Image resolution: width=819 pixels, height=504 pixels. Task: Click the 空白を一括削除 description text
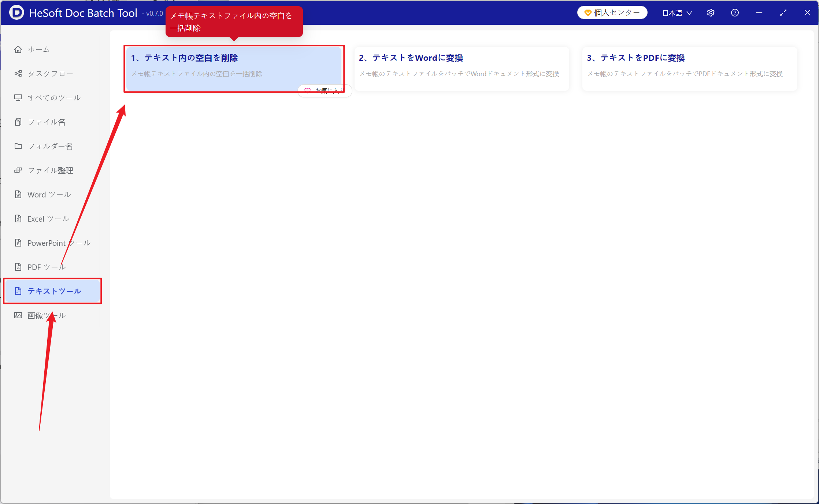tap(197, 74)
